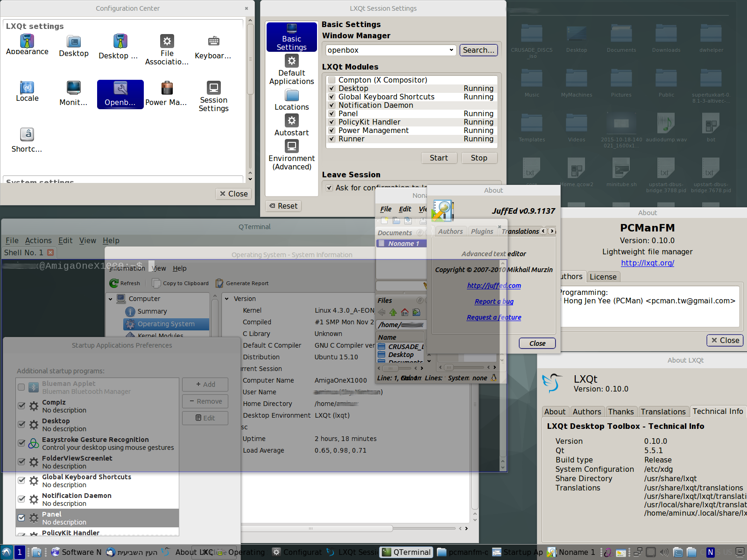Toggle Blueman Applet startup checkbox

pyautogui.click(x=21, y=387)
